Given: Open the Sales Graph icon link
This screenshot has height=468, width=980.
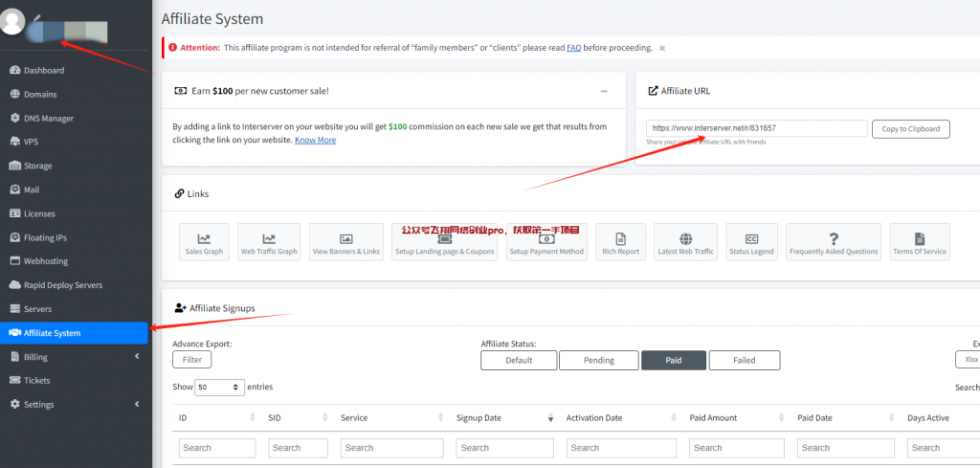Looking at the screenshot, I should pyautogui.click(x=204, y=242).
